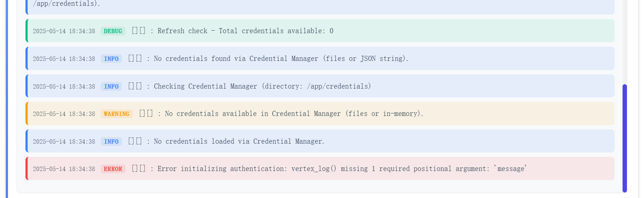The width and height of the screenshot is (644, 198).
Task: Click INFO badge on "No credentials loaded" entry
Action: (x=111, y=141)
